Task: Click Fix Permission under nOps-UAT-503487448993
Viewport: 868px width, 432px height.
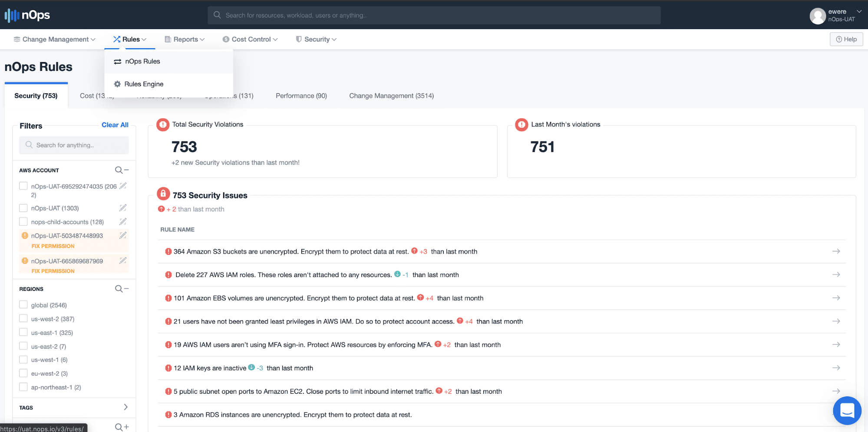Action: (53, 246)
